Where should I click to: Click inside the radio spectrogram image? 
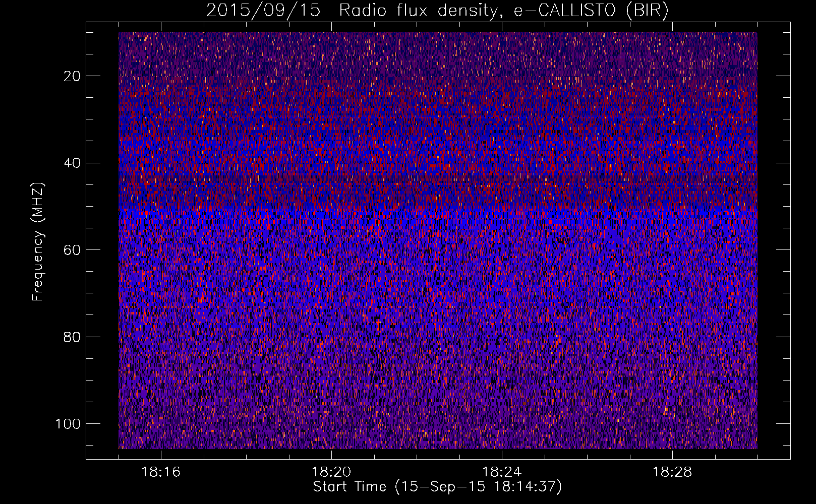tap(438, 240)
